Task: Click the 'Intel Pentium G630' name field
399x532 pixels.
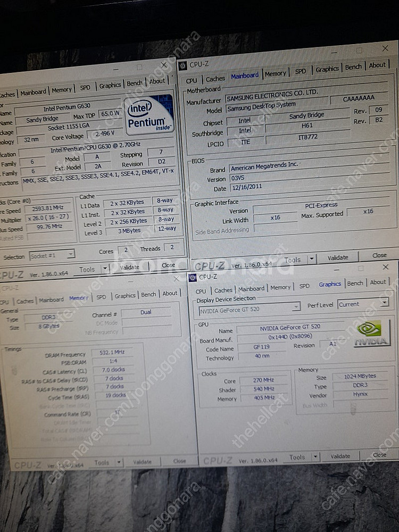Action: (x=67, y=108)
